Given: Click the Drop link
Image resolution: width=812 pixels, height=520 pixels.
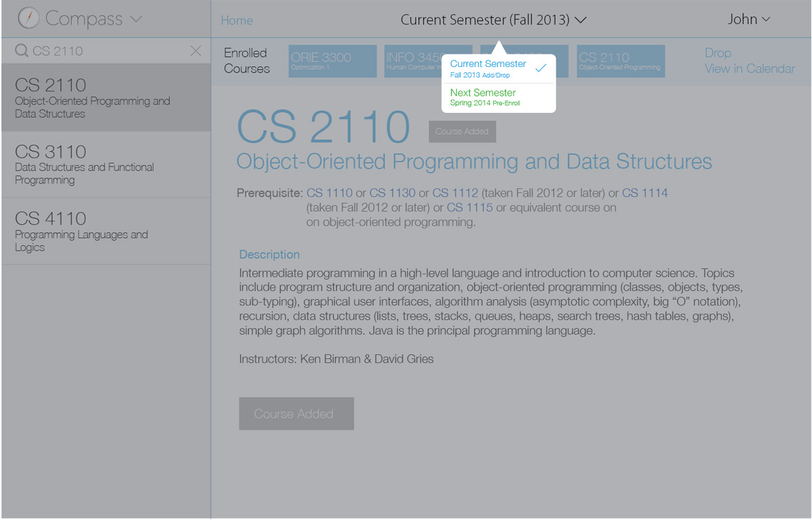Looking at the screenshot, I should (x=718, y=53).
